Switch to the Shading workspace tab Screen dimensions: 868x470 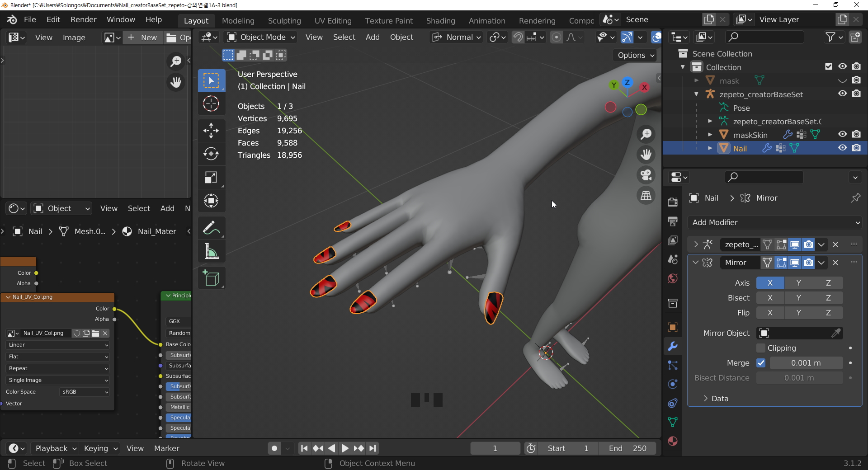tap(440, 21)
